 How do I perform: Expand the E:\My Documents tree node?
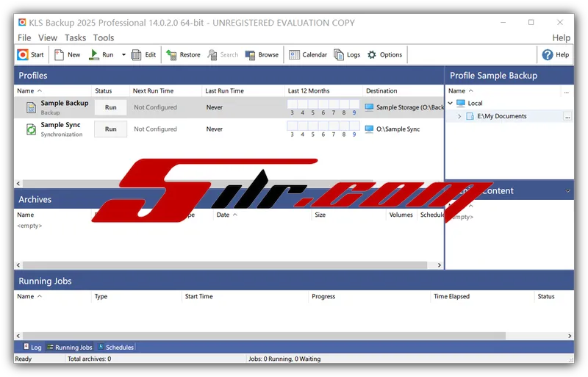point(459,116)
